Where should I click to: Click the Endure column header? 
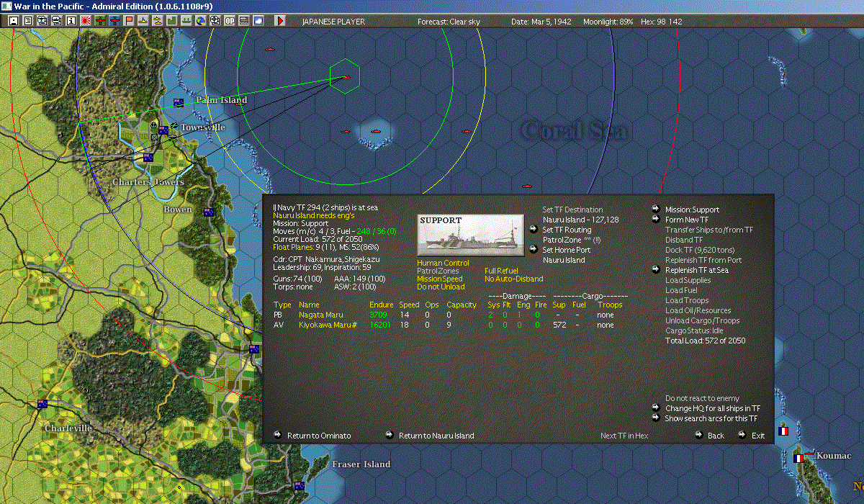pos(382,305)
